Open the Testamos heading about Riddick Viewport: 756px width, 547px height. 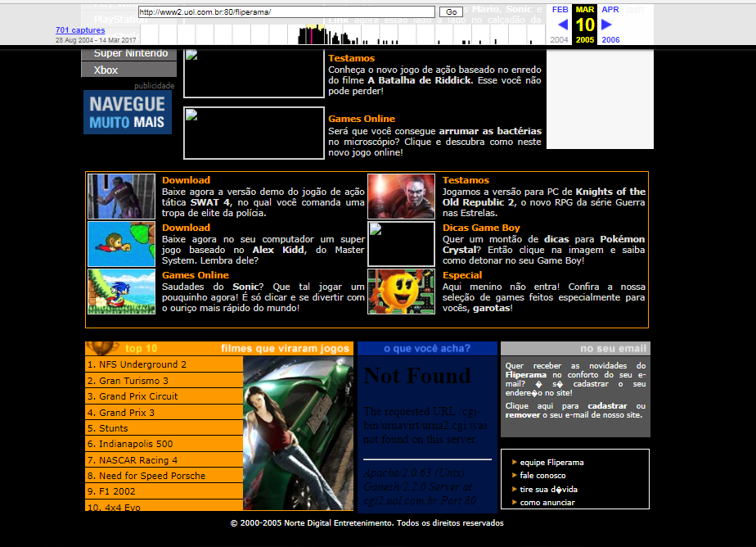(352, 58)
